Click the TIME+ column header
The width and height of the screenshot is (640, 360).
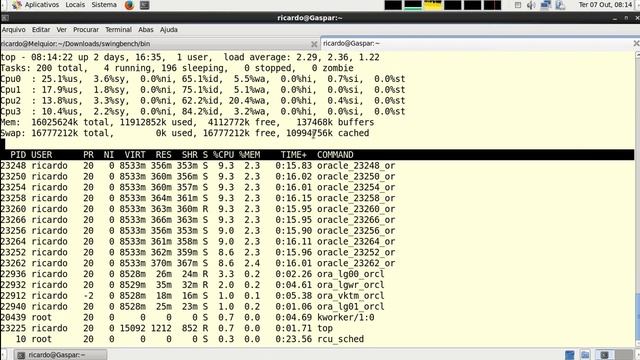click(293, 155)
